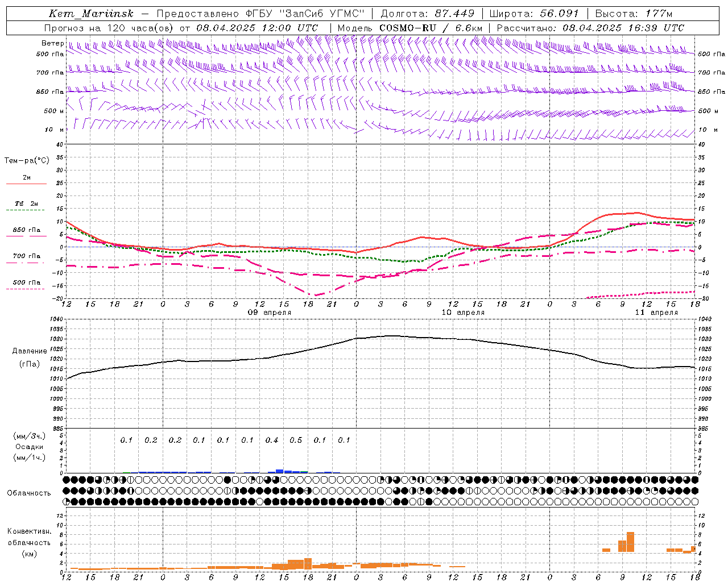Click the 'Тем-ра(°C)' temperature axis title
The image size is (728, 582).
[27, 161]
